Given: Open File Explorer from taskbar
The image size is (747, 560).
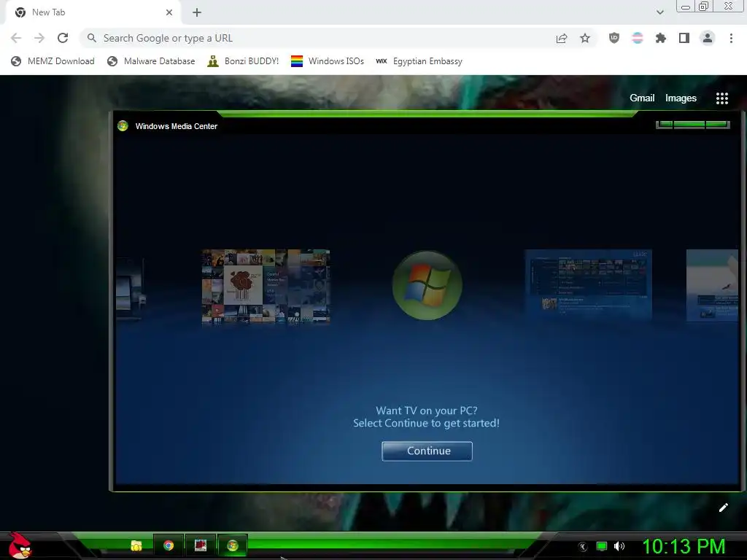Looking at the screenshot, I should [x=136, y=545].
